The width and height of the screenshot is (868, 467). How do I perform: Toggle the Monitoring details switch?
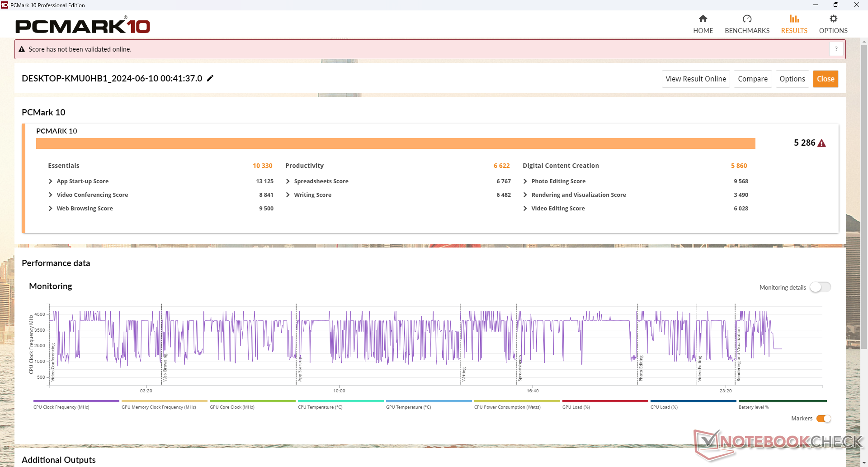[x=820, y=287]
